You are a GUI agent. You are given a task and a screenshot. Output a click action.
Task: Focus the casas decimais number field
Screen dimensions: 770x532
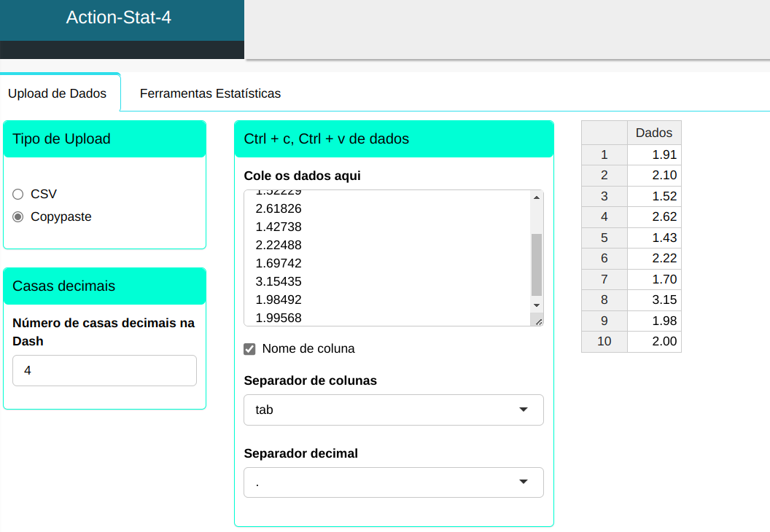(x=104, y=370)
